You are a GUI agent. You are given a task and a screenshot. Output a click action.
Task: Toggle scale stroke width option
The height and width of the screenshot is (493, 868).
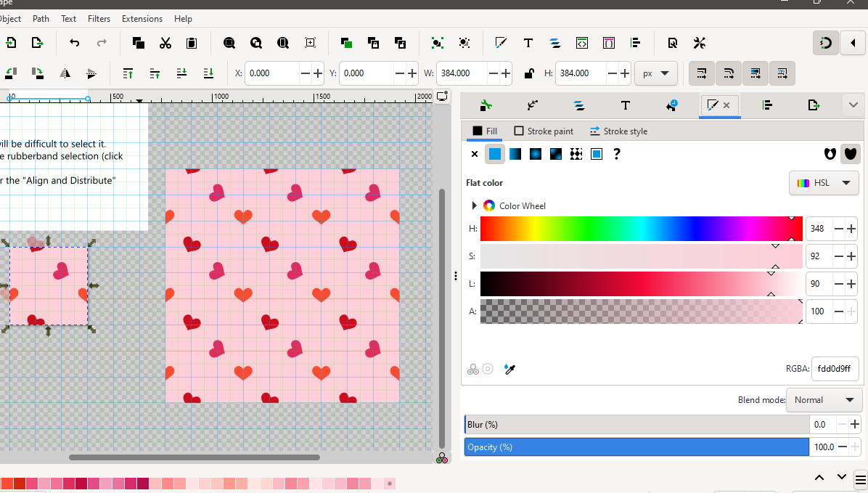click(x=701, y=73)
